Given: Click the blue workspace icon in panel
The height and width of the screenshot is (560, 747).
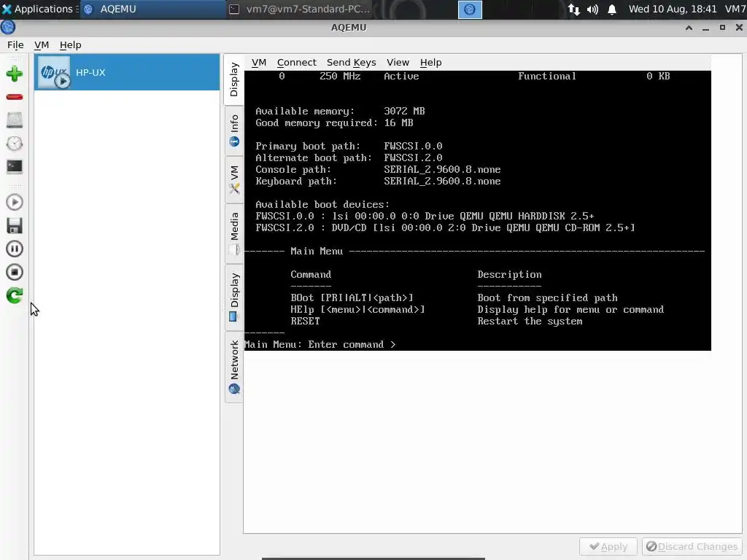Looking at the screenshot, I should coord(470,9).
